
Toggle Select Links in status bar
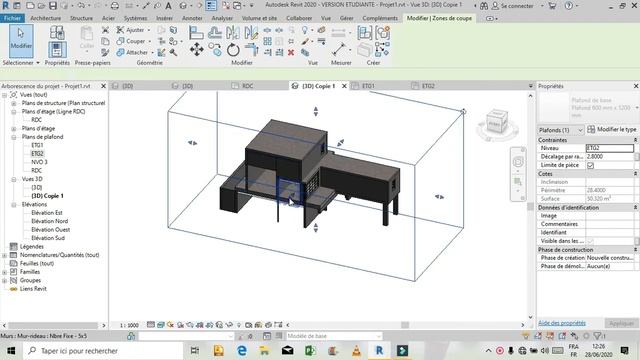pos(525,336)
